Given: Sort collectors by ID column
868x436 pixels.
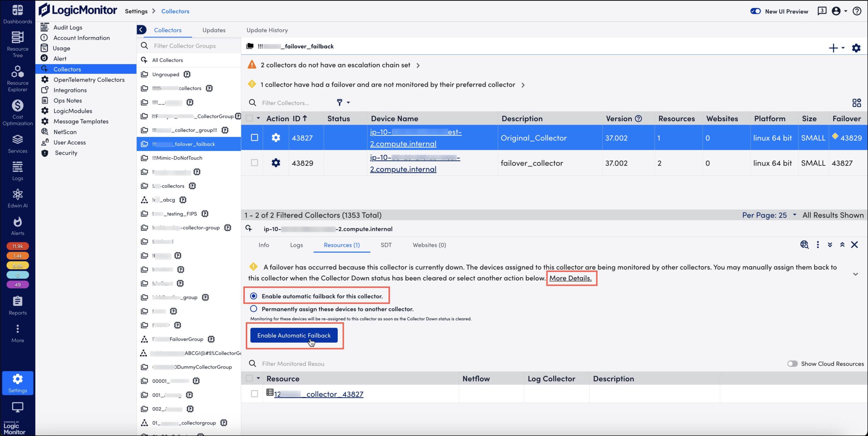Looking at the screenshot, I should pos(299,119).
